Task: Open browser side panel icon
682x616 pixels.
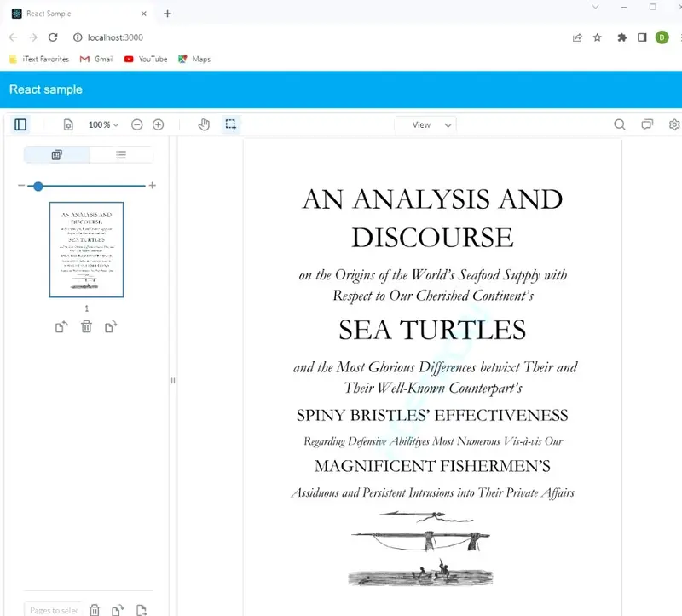Action: (x=642, y=37)
